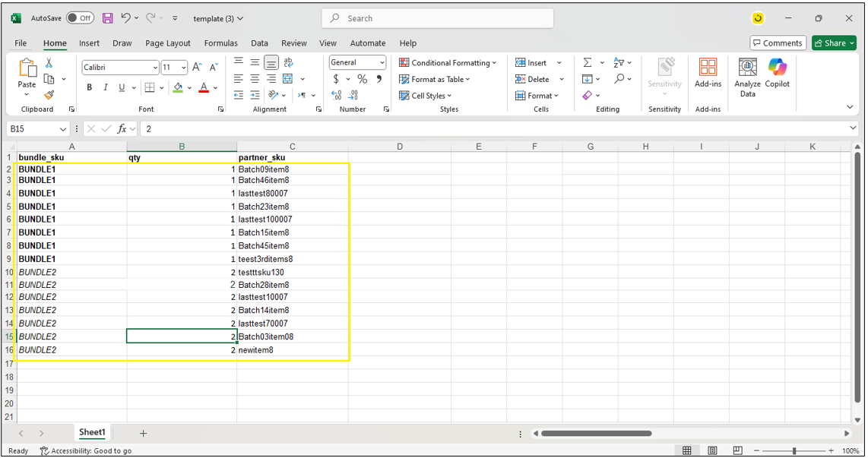Apply Percent Style number format
The height and width of the screenshot is (458, 868).
pyautogui.click(x=363, y=79)
